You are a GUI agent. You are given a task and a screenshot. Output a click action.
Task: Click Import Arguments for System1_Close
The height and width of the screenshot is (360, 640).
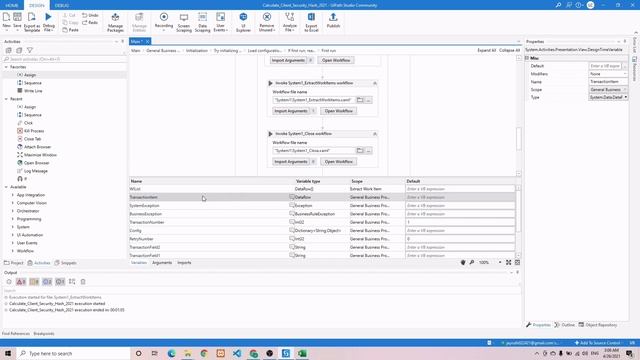pyautogui.click(x=291, y=162)
